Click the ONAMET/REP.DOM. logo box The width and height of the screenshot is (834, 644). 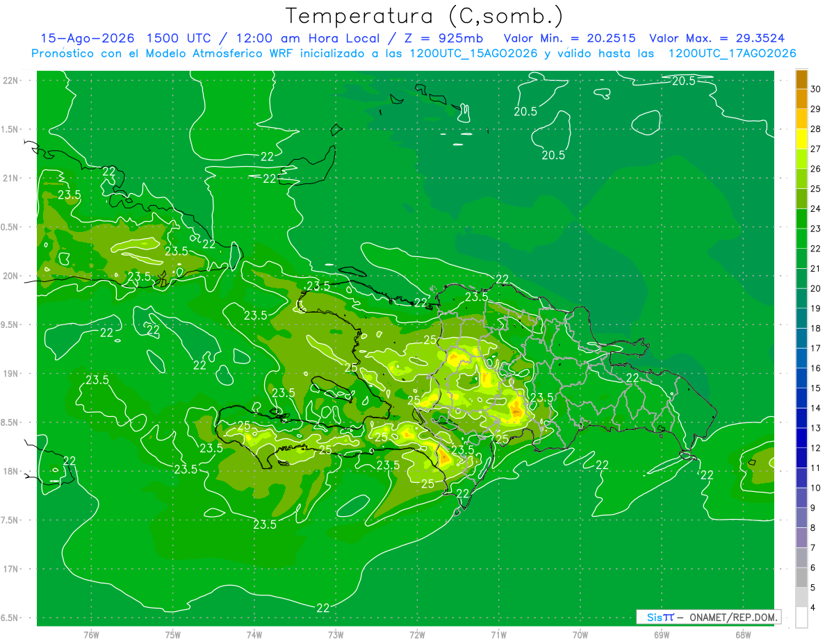point(708,617)
